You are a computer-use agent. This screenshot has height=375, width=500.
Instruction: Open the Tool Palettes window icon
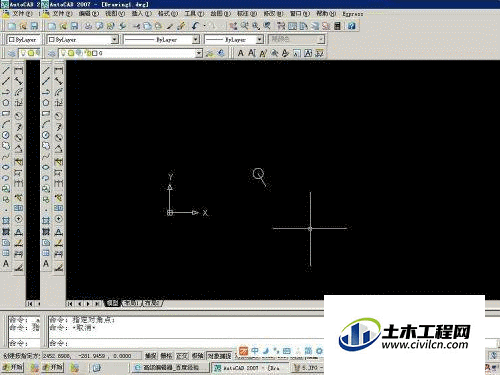point(303,26)
